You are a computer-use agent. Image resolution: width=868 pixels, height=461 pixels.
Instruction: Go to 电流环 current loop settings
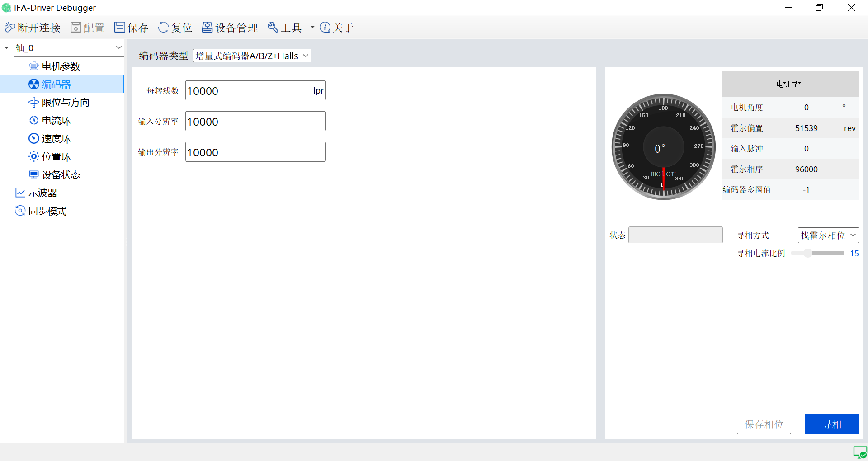click(56, 121)
